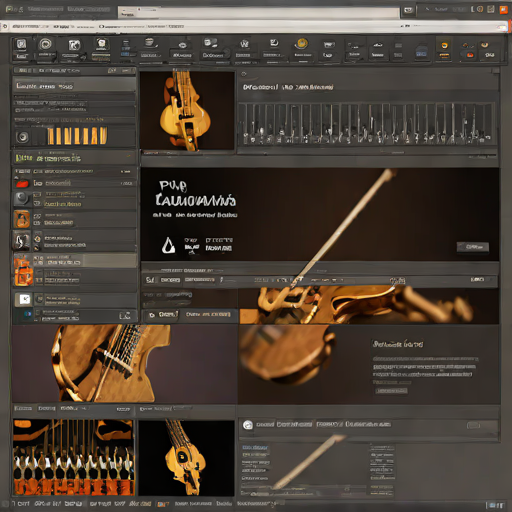Click the white triangle logo on dark banner
This screenshot has width=512, height=512.
(x=168, y=245)
